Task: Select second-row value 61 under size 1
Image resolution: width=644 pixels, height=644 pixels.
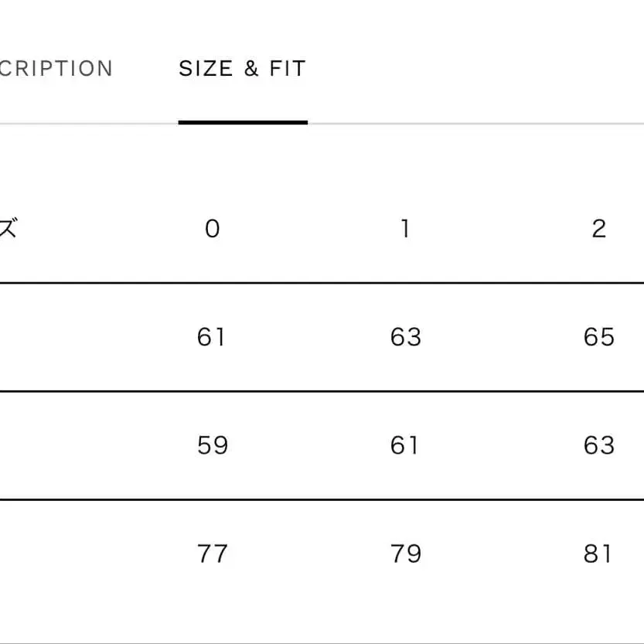Action: (405, 445)
